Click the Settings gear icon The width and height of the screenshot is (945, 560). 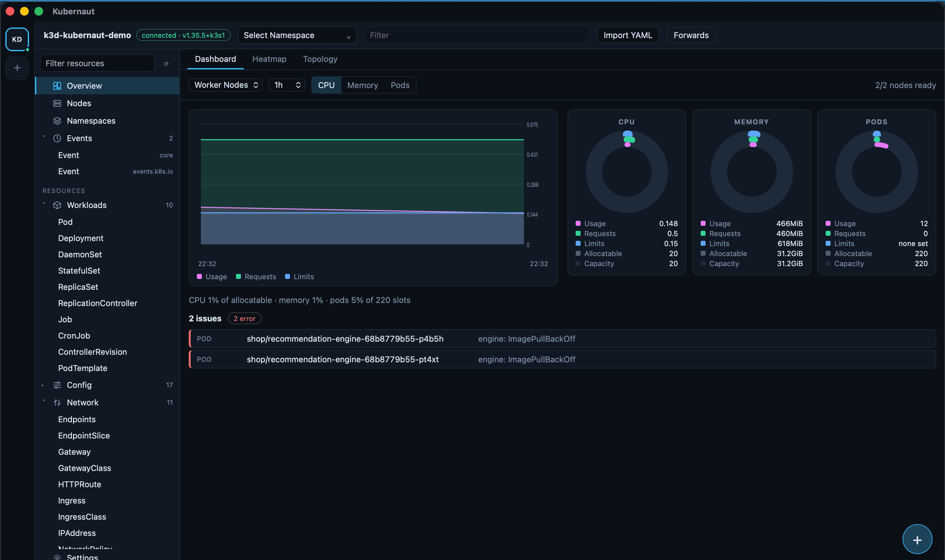tap(57, 557)
